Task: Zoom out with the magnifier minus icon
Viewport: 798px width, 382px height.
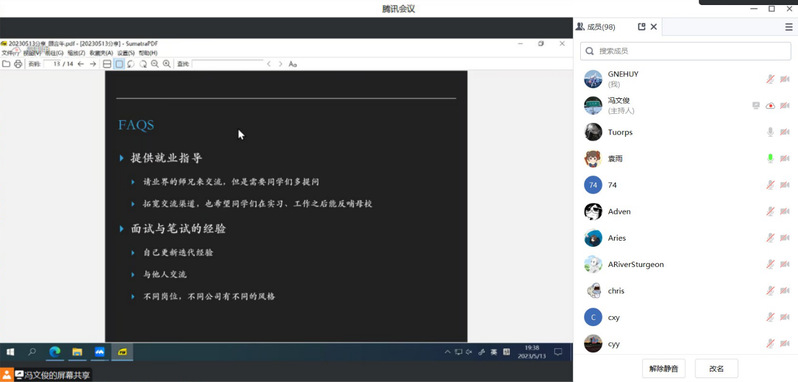Action: (x=155, y=64)
